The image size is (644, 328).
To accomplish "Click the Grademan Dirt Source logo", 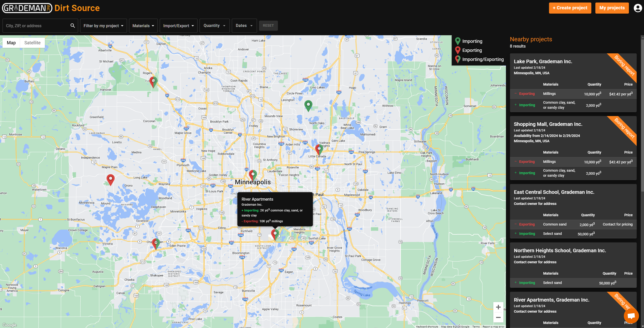I will click(51, 8).
